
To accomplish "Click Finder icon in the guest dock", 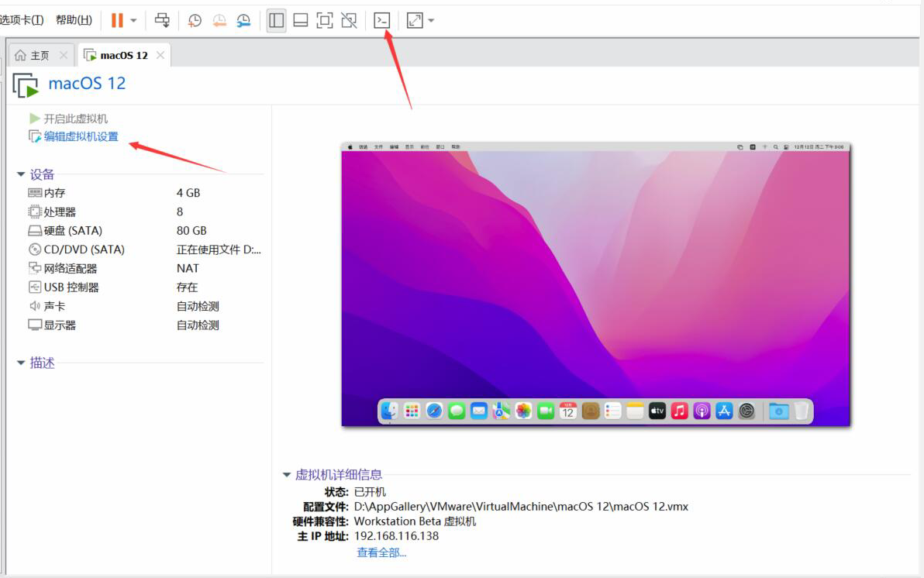I will tap(389, 411).
